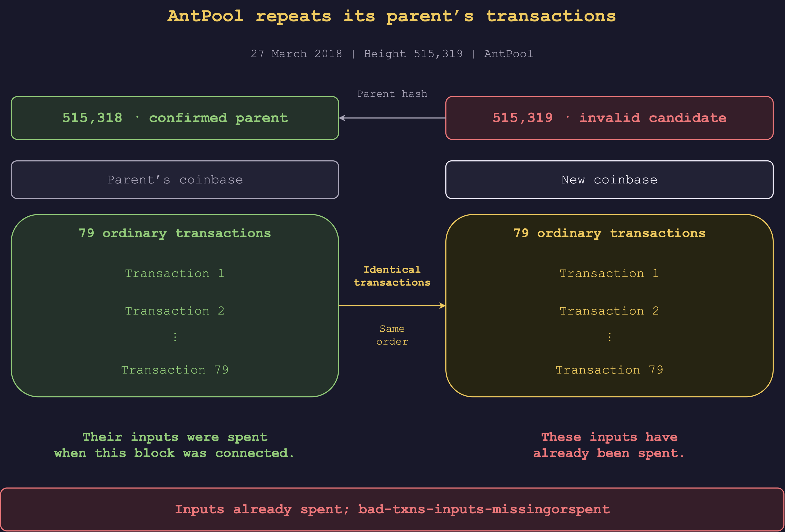Click the green 'Transaction 1' entry
The image size is (785, 532).
click(x=175, y=273)
